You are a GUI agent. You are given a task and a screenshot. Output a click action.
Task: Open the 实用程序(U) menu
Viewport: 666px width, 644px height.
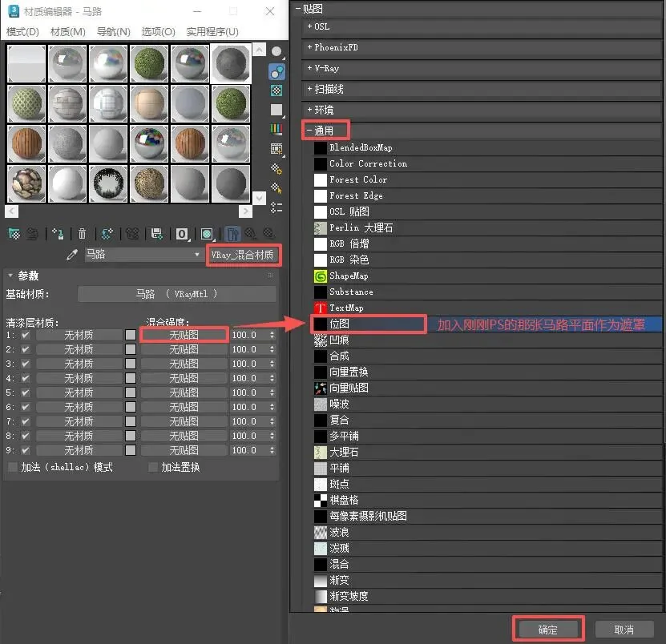(x=212, y=32)
